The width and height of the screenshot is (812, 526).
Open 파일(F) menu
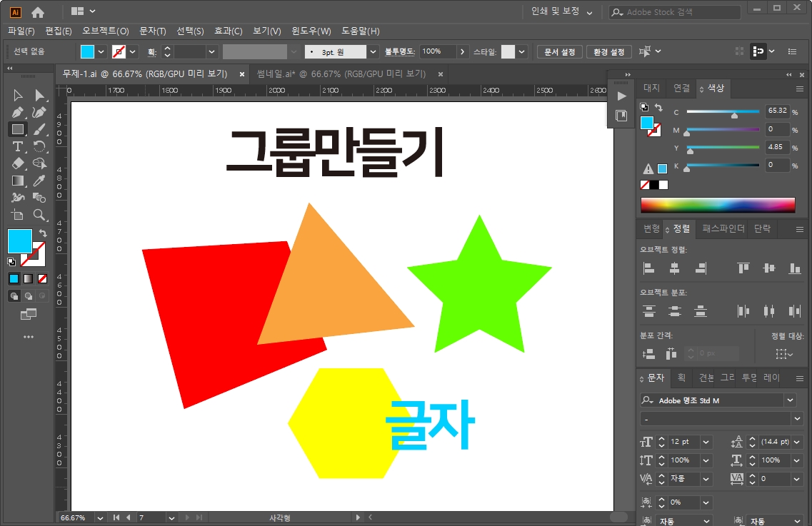pyautogui.click(x=21, y=31)
